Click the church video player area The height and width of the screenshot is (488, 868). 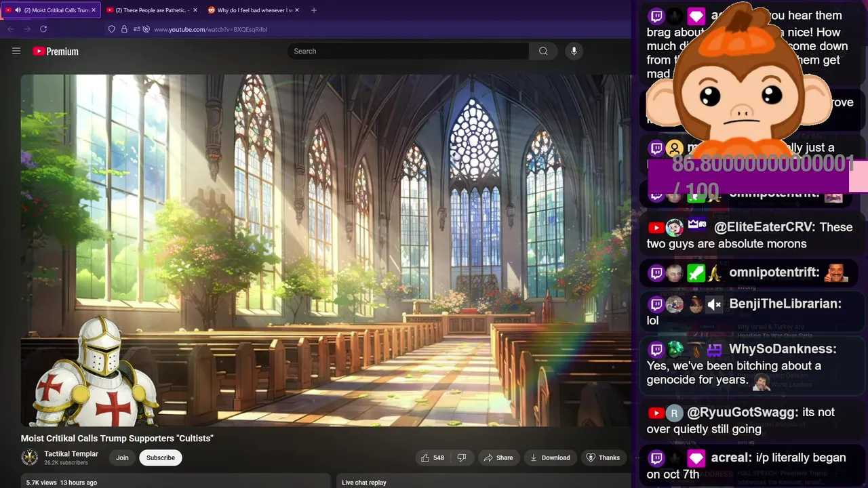pyautogui.click(x=325, y=250)
